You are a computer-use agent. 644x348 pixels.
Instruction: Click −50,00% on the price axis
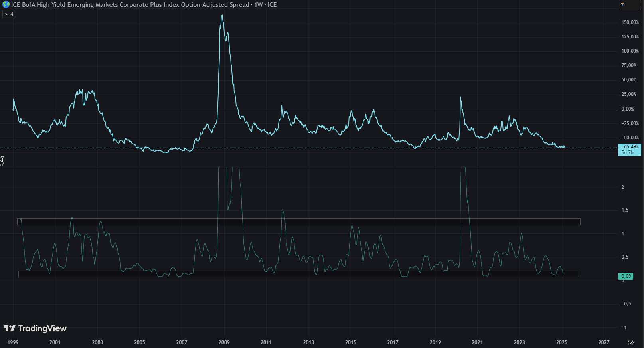coord(630,138)
